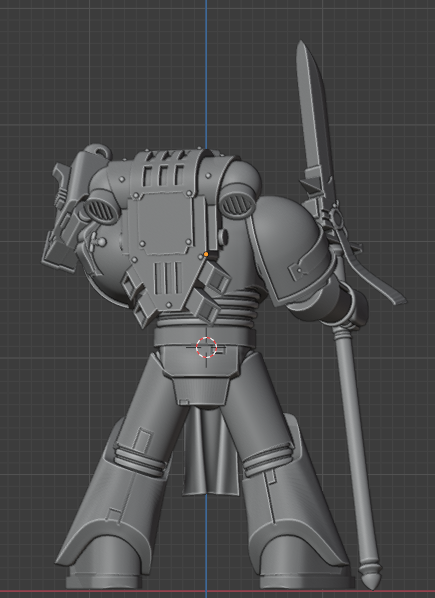The width and height of the screenshot is (435, 598).
Task: Click the red-white 3D cursor at the waist
Action: (x=207, y=347)
